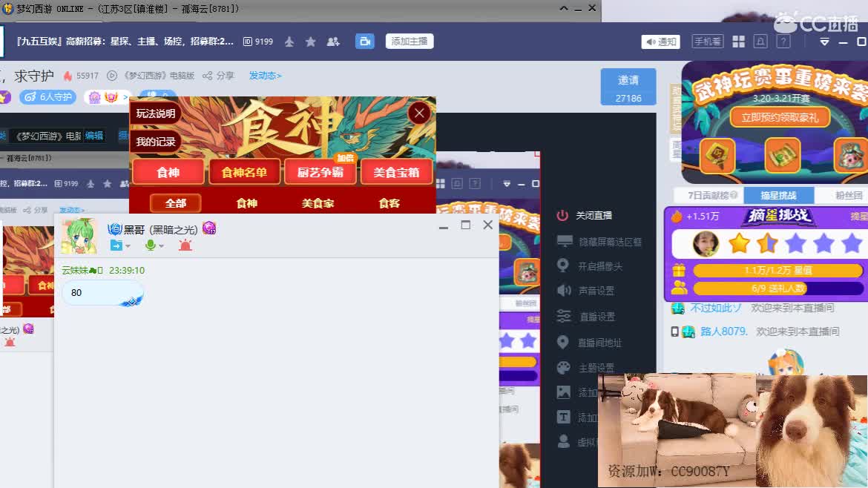Open 我的记录 in the 食神 popup

tap(156, 142)
